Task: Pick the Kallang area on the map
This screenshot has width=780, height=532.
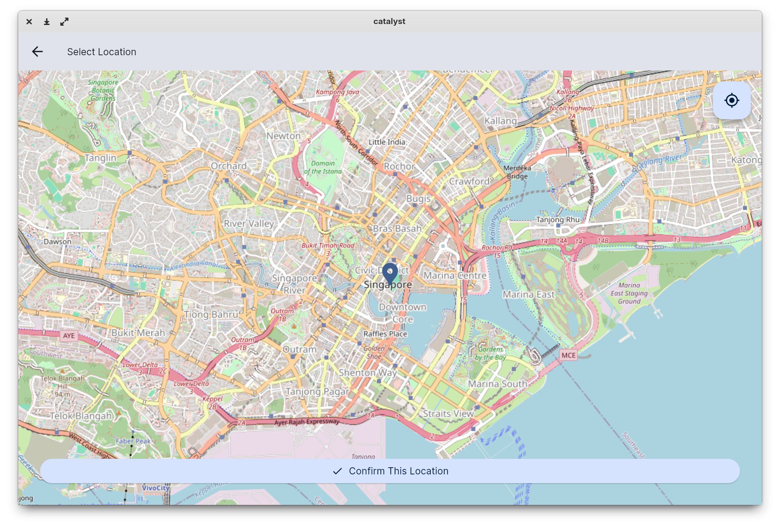Action: (500, 121)
